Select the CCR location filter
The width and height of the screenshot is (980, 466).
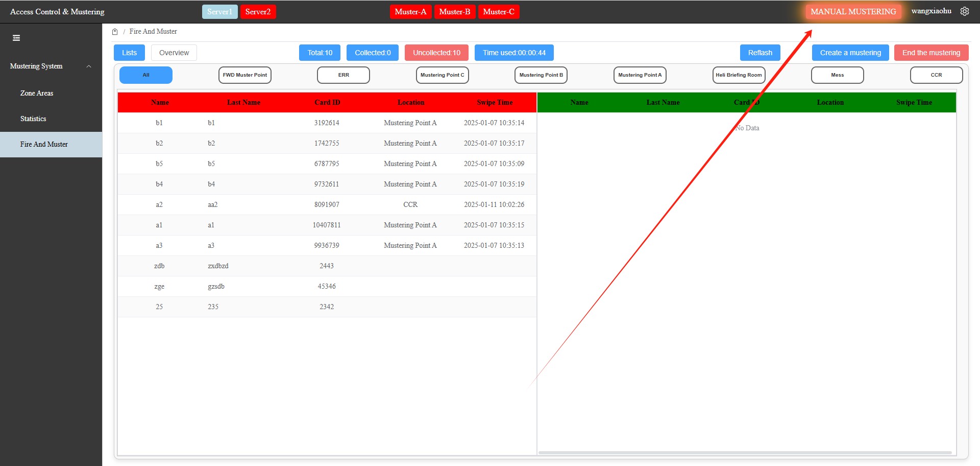coord(936,75)
